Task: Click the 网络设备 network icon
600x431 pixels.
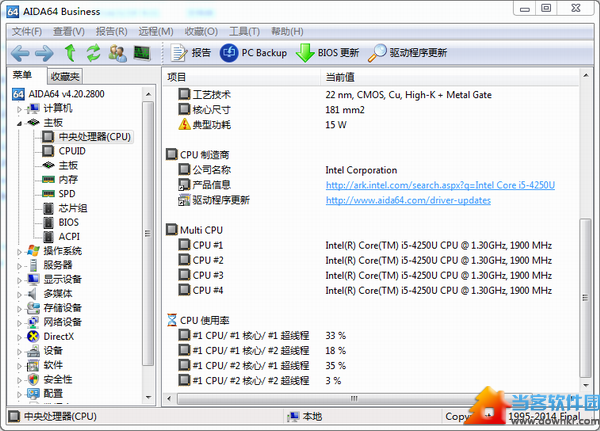Action: (x=33, y=322)
